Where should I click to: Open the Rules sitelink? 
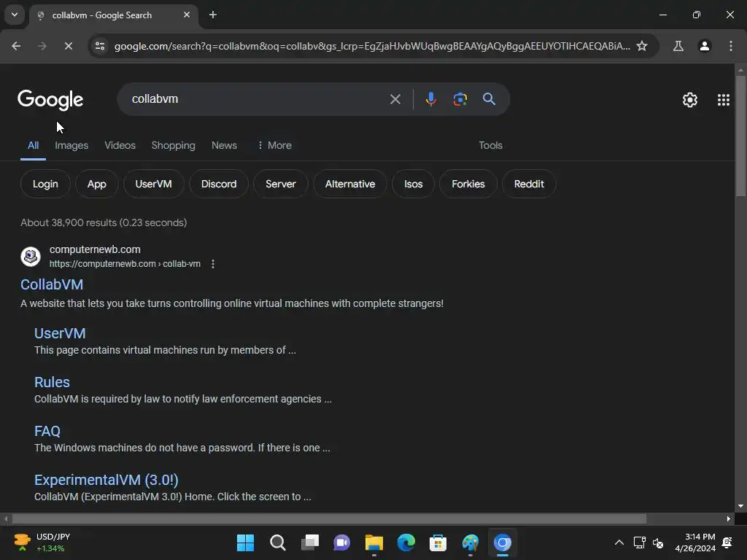52,382
